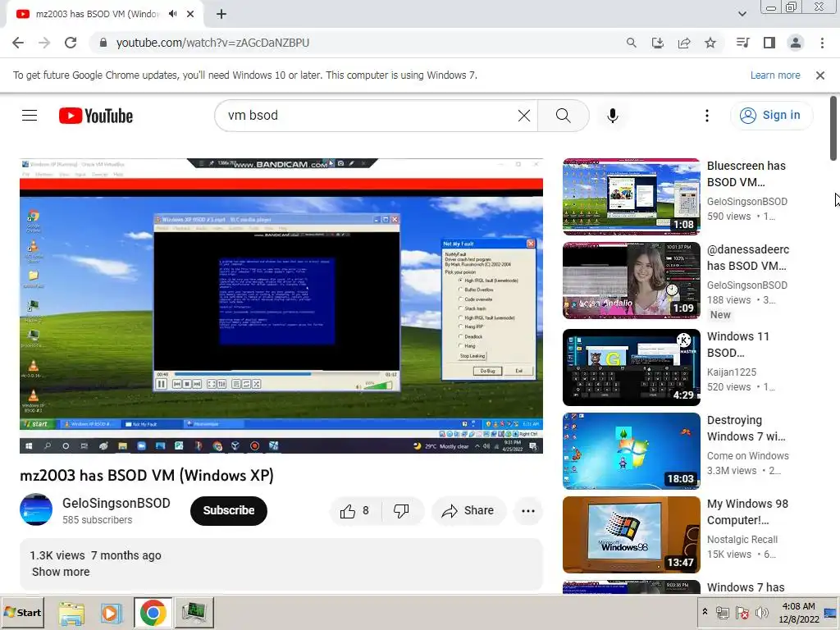Open more actions ellipsis under video

click(528, 511)
